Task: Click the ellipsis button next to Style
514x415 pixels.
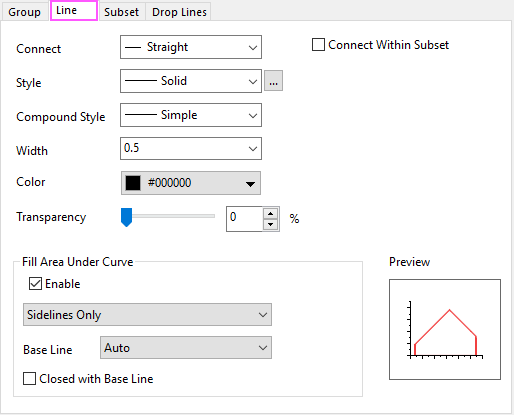Action: tap(273, 81)
